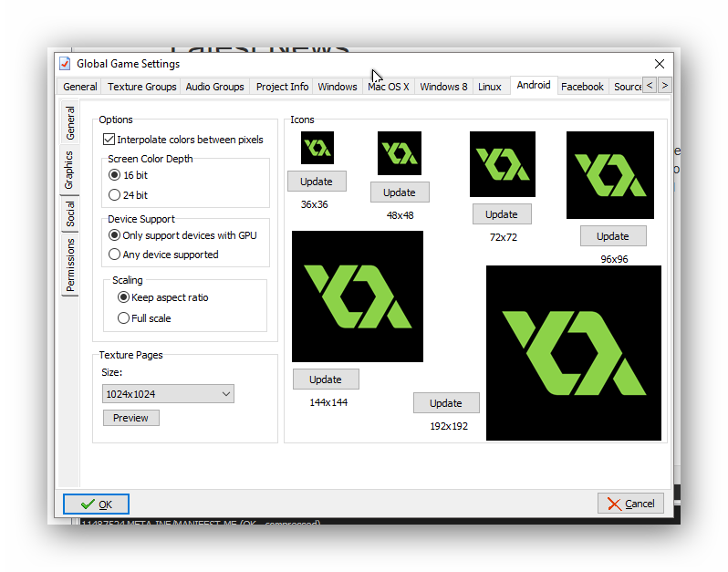Switch to the Windows 8 tab
This screenshot has width=728, height=572.
(443, 87)
